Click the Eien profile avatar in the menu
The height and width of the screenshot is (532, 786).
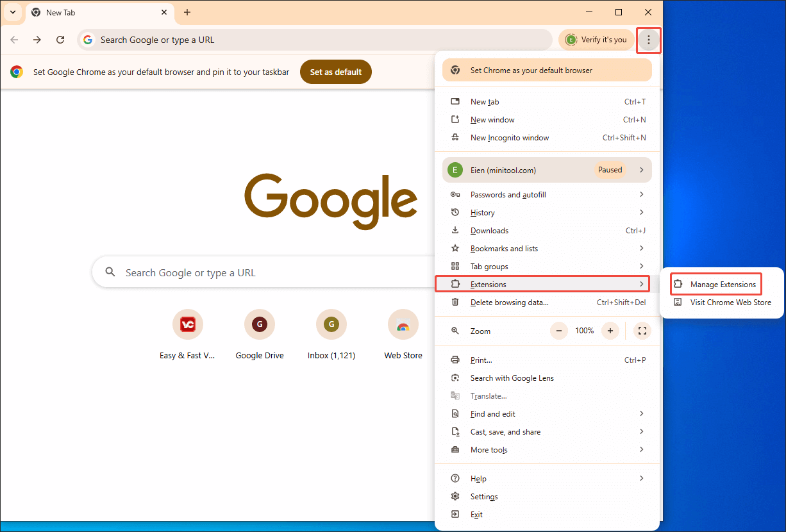[x=455, y=169]
